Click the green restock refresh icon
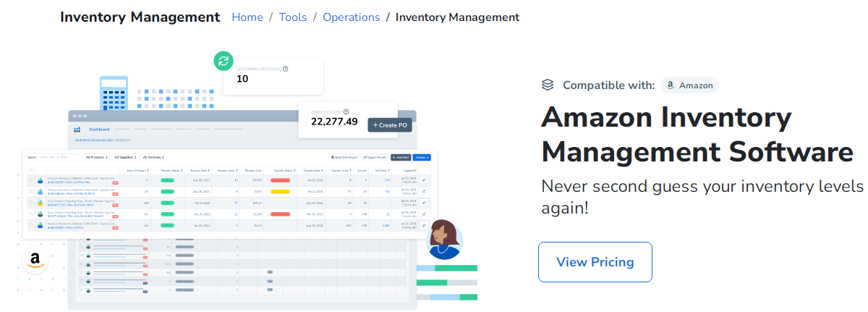 (x=224, y=61)
